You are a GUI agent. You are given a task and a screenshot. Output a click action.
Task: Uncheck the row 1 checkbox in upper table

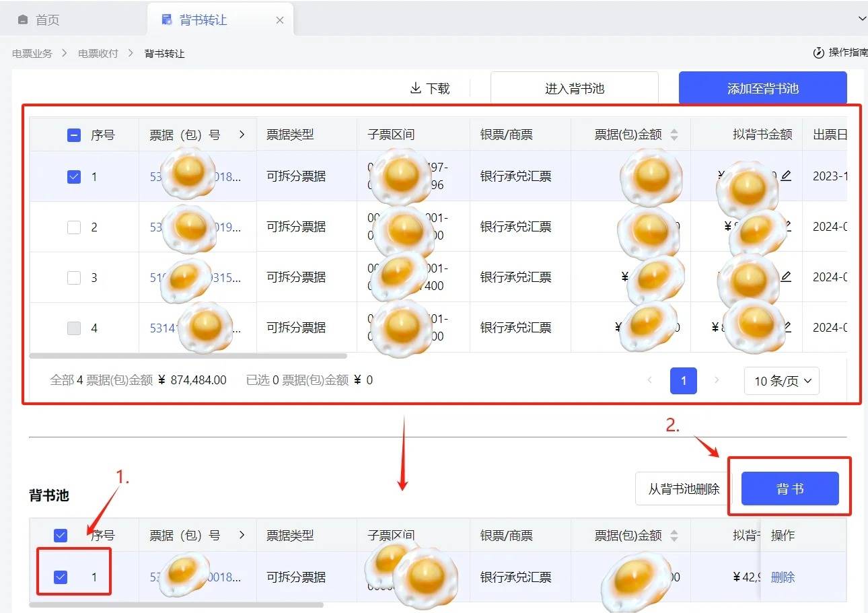[74, 177]
